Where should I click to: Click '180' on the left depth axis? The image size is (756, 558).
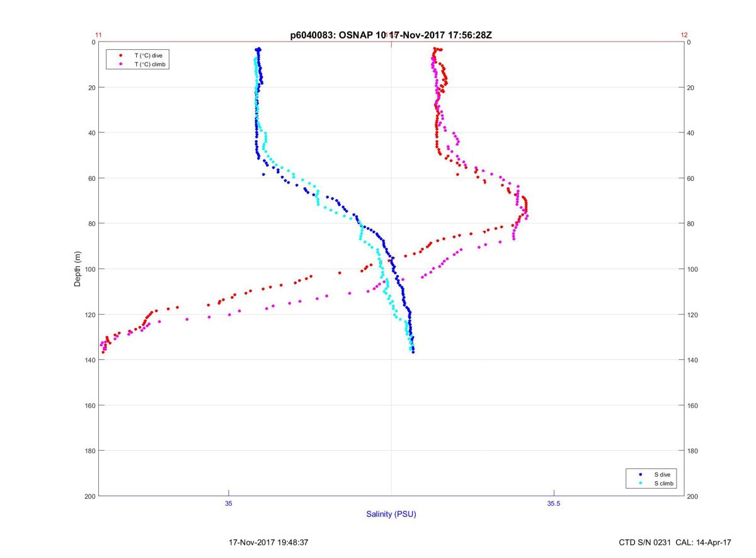(90, 451)
